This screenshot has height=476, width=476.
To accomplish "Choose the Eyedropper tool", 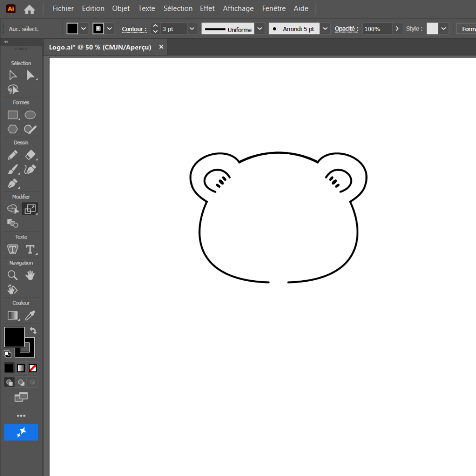I will 30,316.
